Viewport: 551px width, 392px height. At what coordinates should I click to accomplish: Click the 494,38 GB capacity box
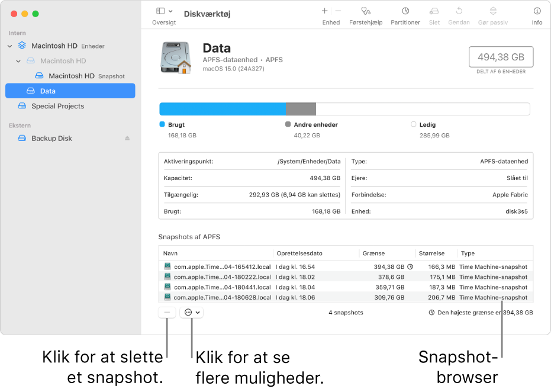coord(501,57)
